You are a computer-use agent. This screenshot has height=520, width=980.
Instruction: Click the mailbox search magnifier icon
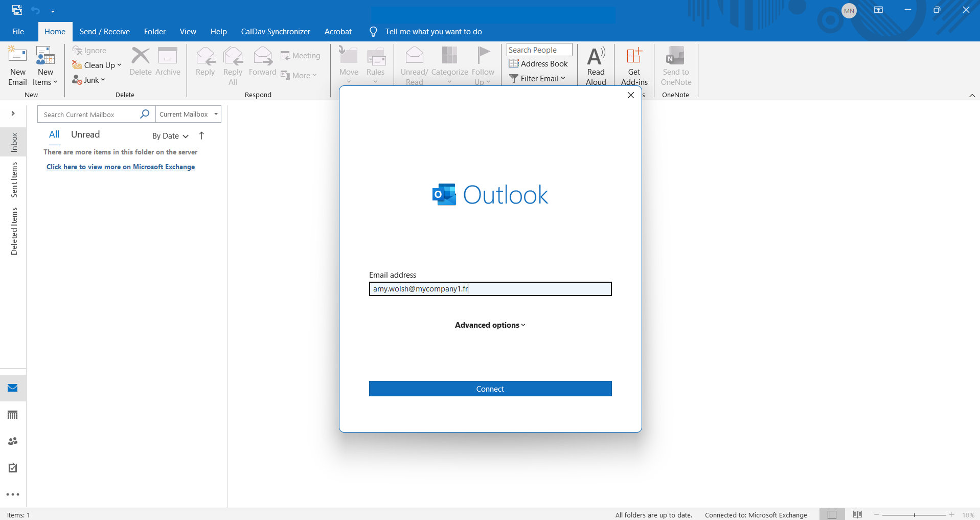click(x=145, y=114)
